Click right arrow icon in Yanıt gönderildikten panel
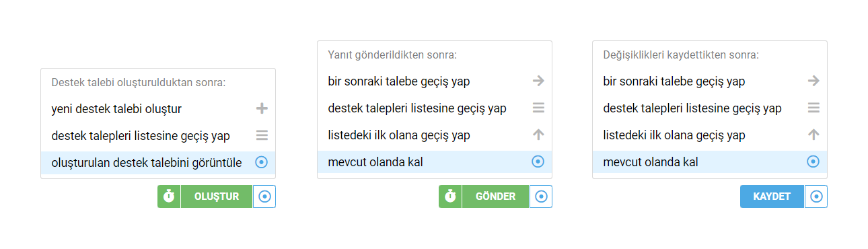This screenshot has height=249, width=868. pyautogui.click(x=538, y=81)
